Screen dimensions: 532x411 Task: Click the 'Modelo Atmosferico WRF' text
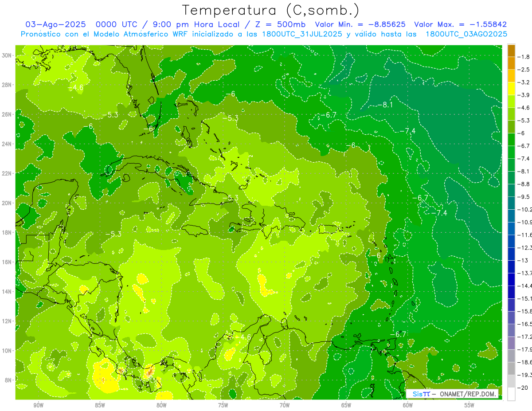[139, 34]
